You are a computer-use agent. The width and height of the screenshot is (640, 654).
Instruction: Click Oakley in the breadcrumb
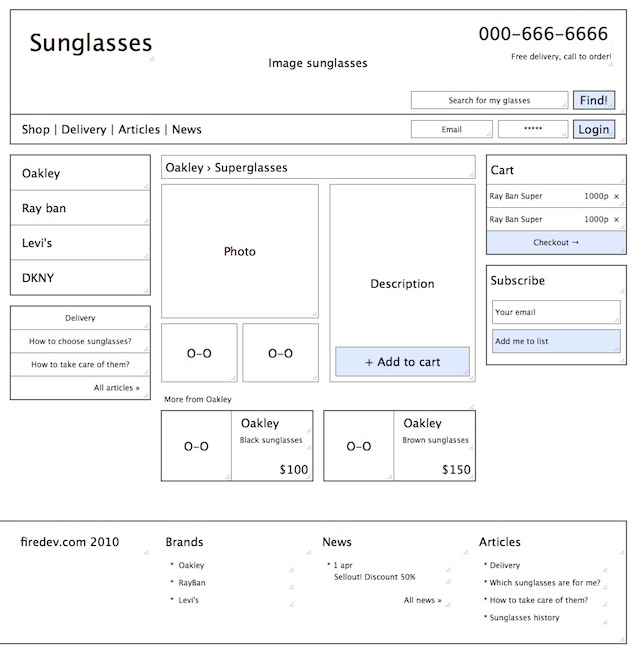[x=184, y=168]
